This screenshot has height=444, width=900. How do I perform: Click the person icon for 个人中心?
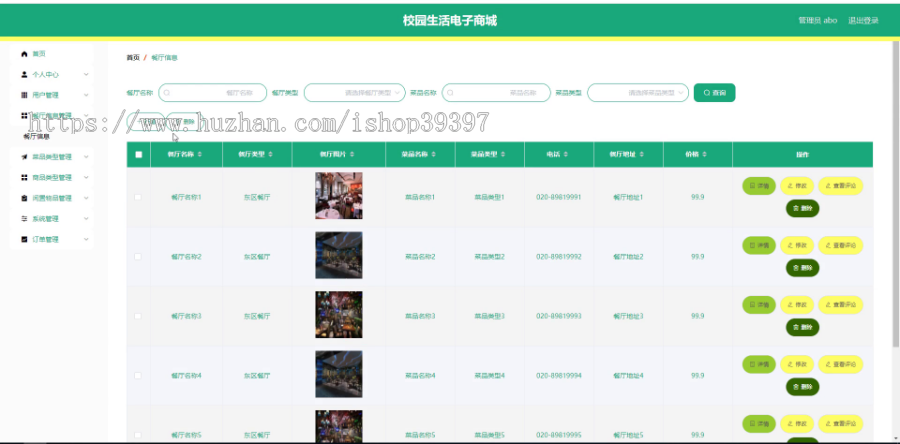coord(24,75)
